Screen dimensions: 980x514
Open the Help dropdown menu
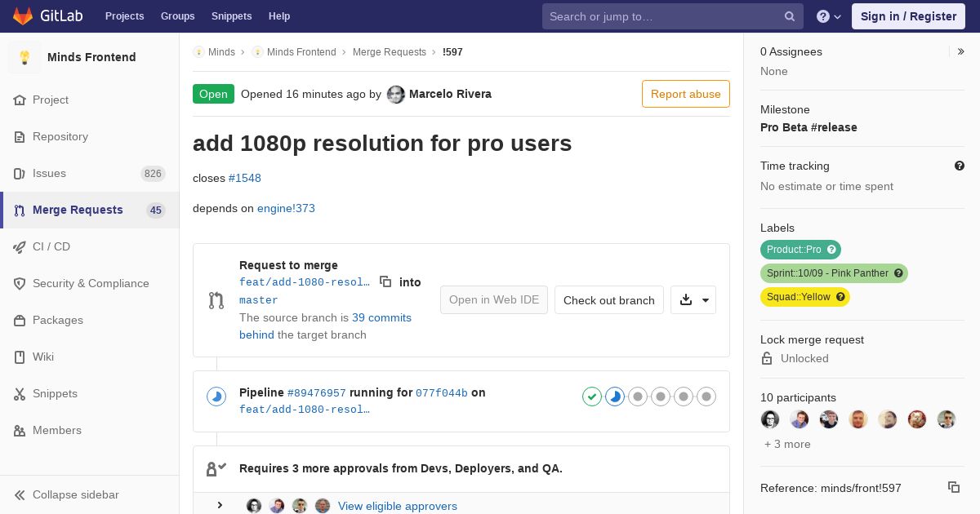pyautogui.click(x=829, y=16)
